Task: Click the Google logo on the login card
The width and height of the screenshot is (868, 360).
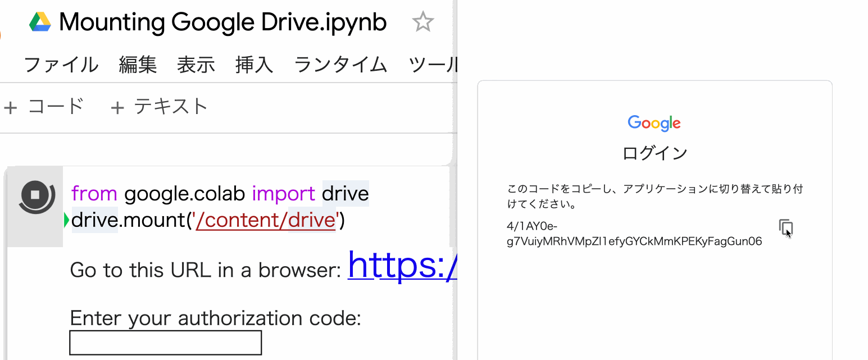Action: point(654,123)
